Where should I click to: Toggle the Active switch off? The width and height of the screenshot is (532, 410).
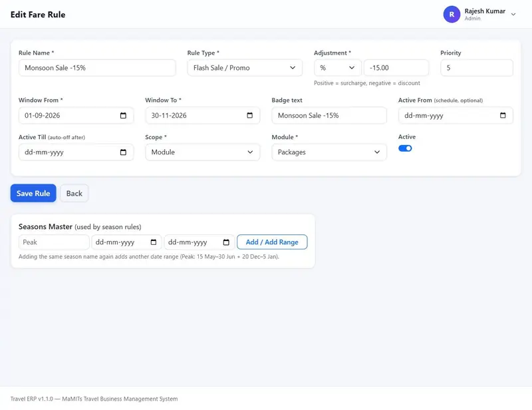[x=405, y=148]
